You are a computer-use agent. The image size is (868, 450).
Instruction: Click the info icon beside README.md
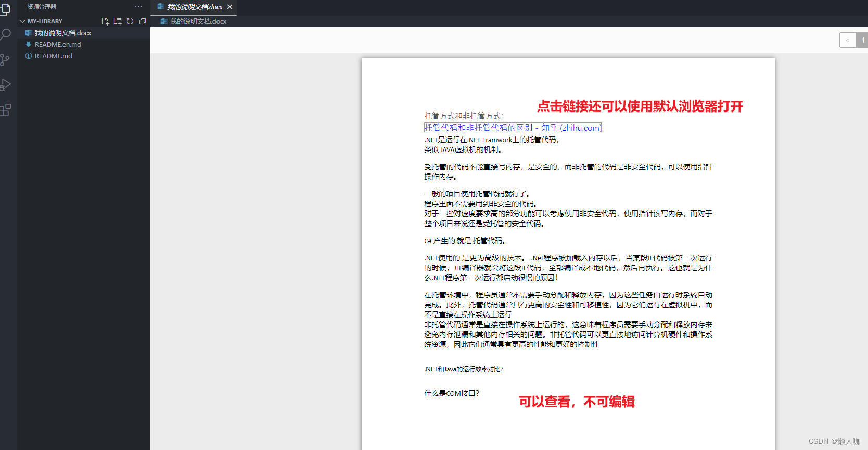click(29, 56)
